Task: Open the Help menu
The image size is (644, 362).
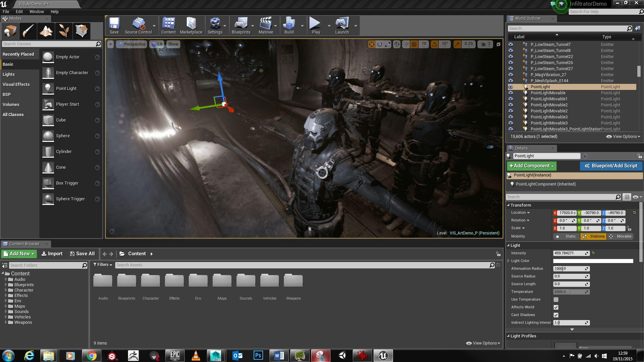Action: click(x=54, y=11)
